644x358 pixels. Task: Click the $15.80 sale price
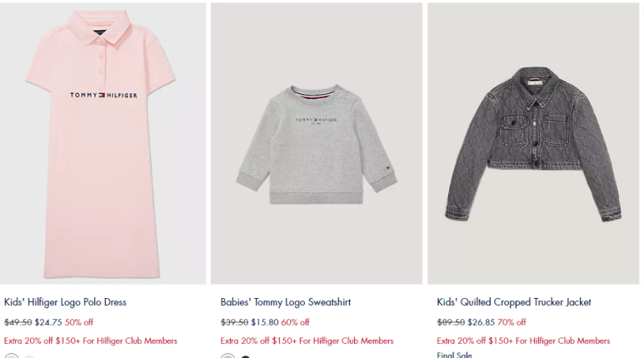pyautogui.click(x=265, y=322)
